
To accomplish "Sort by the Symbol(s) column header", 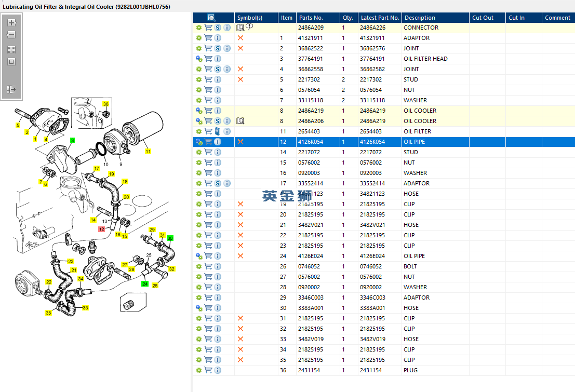I will [x=256, y=18].
